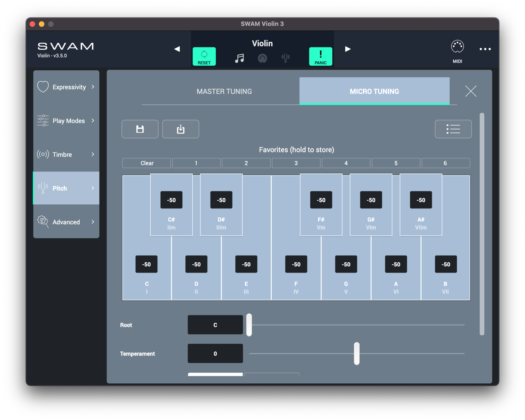Image resolution: width=525 pixels, height=420 pixels.
Task: Click the RESET button in the header
Action: (x=204, y=56)
